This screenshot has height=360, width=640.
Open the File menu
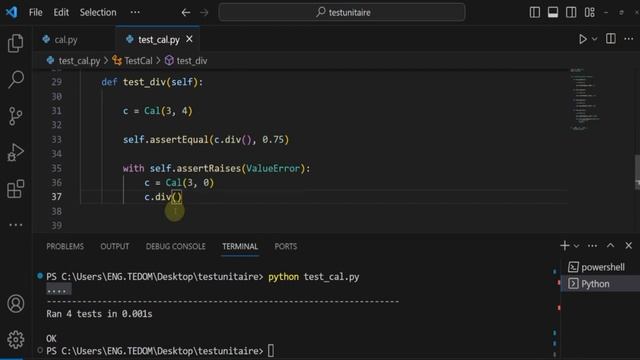36,13
